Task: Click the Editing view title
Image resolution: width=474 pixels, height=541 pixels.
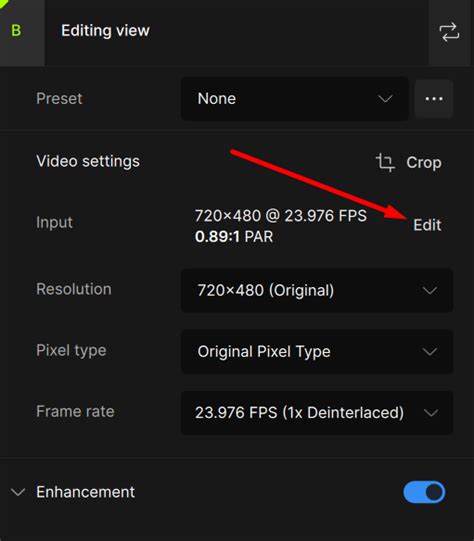Action: click(x=105, y=31)
